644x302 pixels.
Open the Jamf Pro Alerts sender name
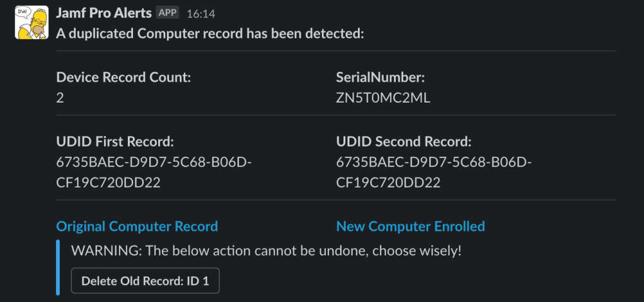pyautogui.click(x=104, y=13)
